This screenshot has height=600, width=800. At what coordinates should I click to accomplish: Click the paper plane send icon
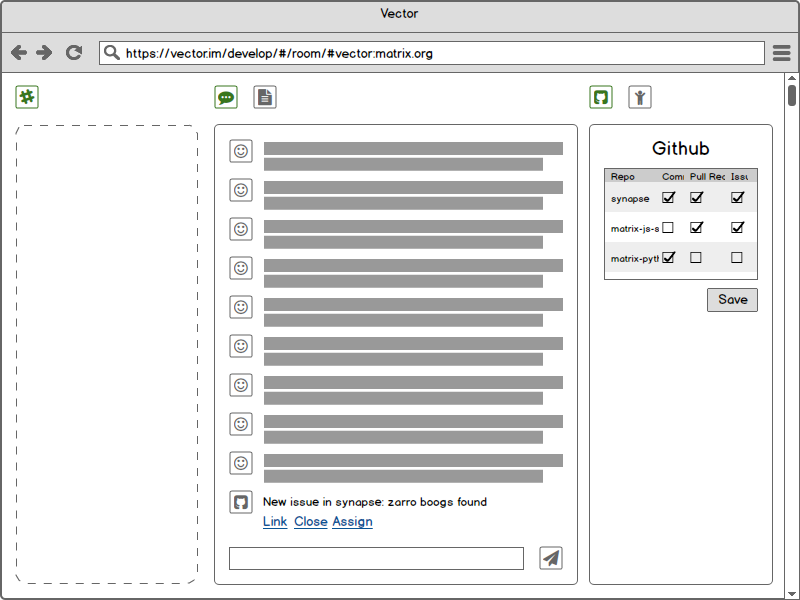point(551,558)
